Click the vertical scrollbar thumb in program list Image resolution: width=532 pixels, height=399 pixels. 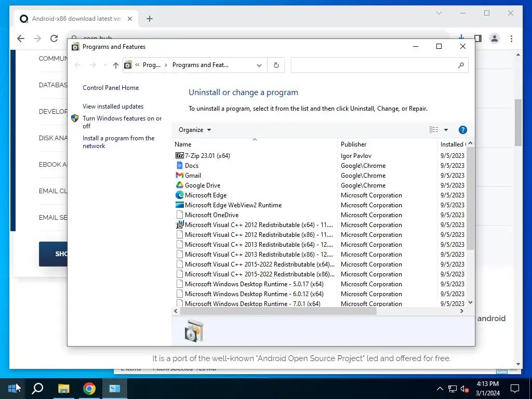[470, 198]
